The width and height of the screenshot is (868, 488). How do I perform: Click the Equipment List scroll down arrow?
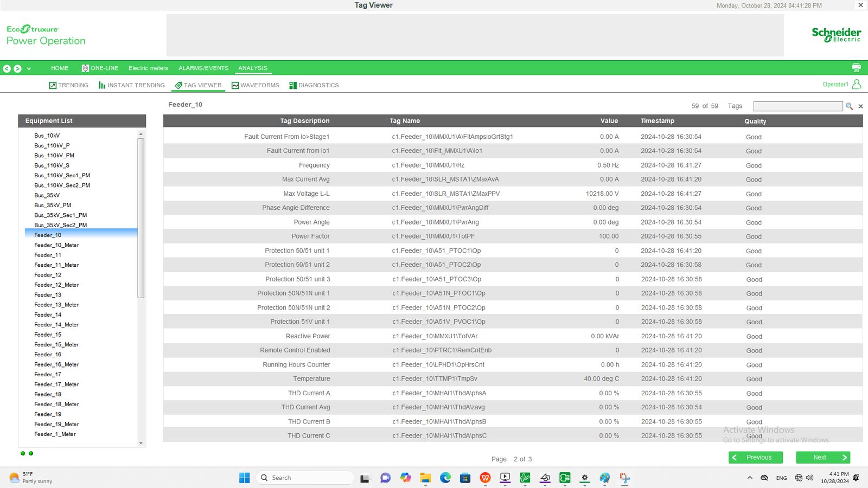coord(141,443)
